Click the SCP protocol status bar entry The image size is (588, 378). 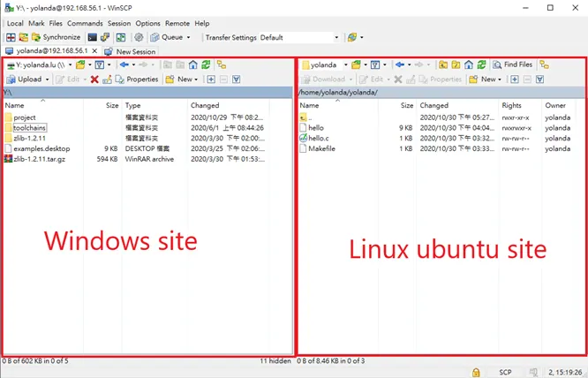[x=505, y=372]
